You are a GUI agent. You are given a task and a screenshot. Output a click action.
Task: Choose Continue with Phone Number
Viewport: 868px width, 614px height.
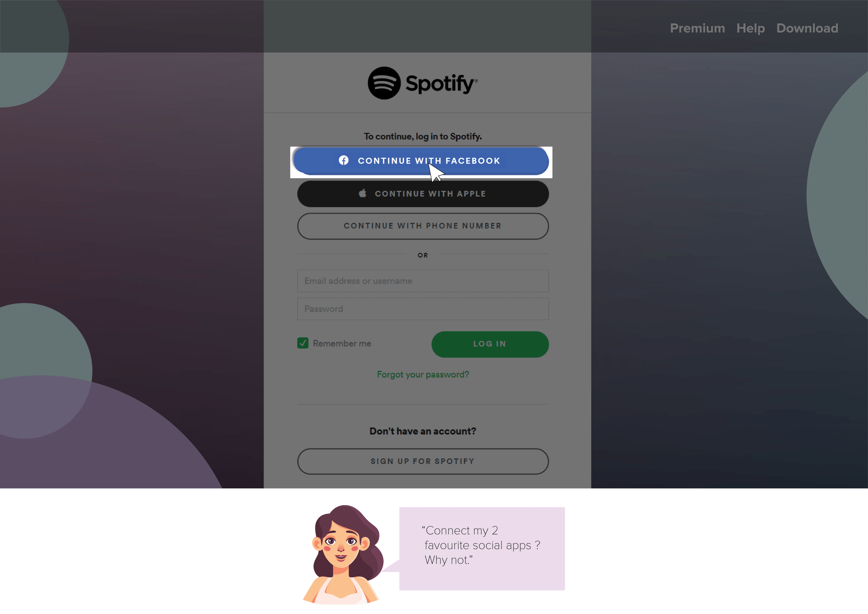(x=423, y=226)
